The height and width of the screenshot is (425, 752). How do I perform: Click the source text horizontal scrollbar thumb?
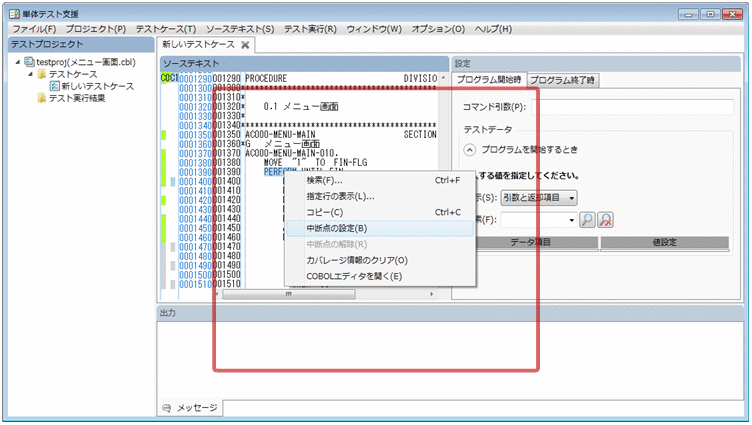click(x=289, y=294)
